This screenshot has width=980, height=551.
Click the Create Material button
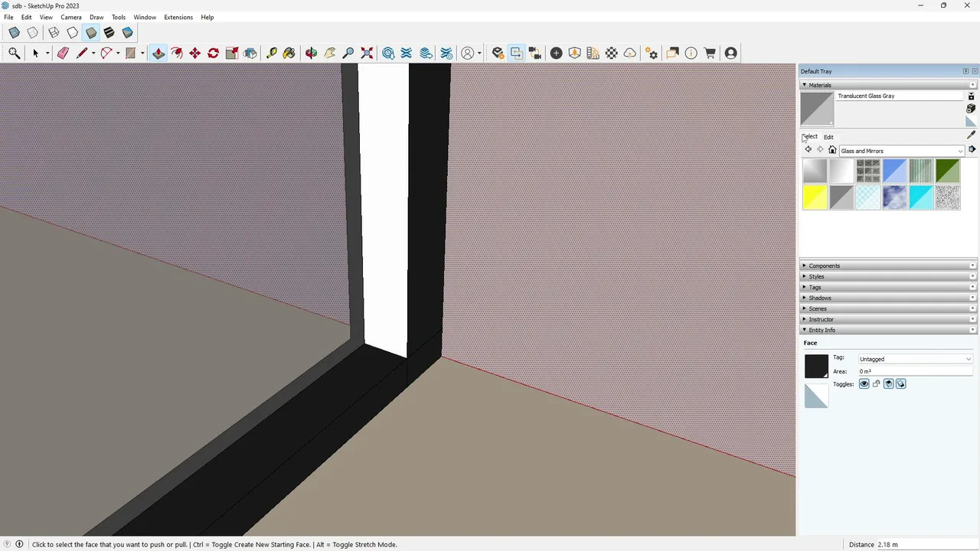971,109
